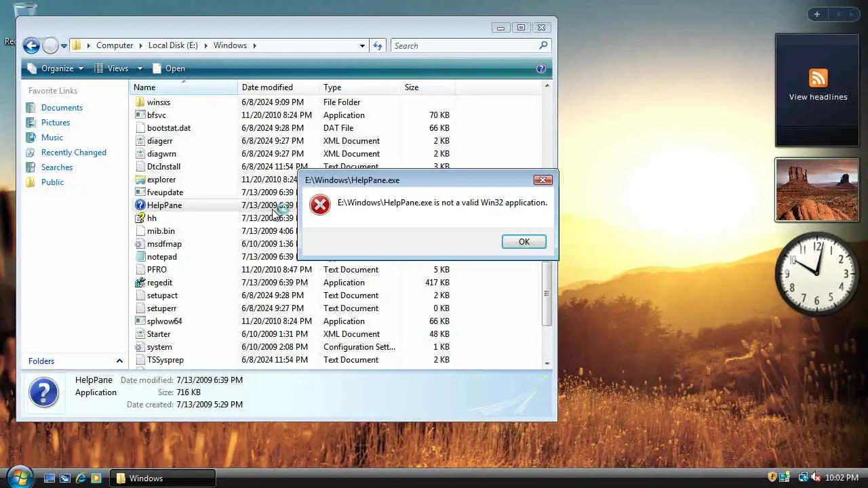The width and height of the screenshot is (868, 488).
Task: Click the Explorer forward arrow button
Action: pyautogui.click(x=50, y=45)
